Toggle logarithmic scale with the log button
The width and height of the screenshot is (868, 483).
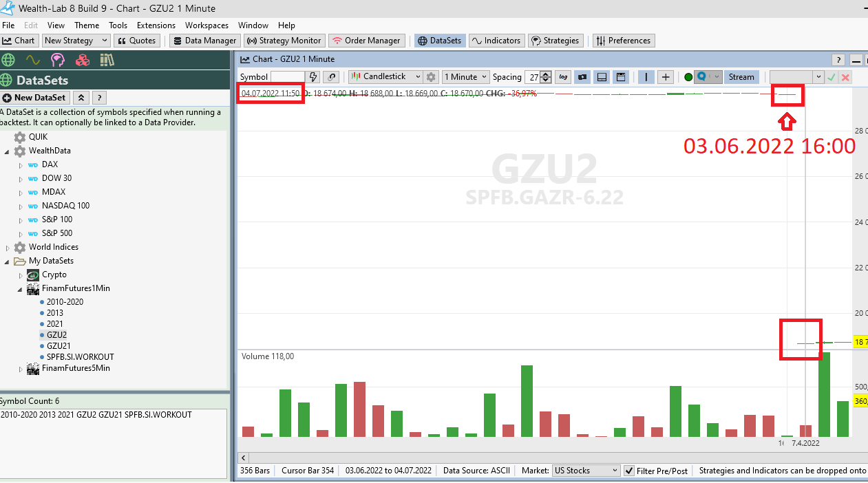(563, 76)
